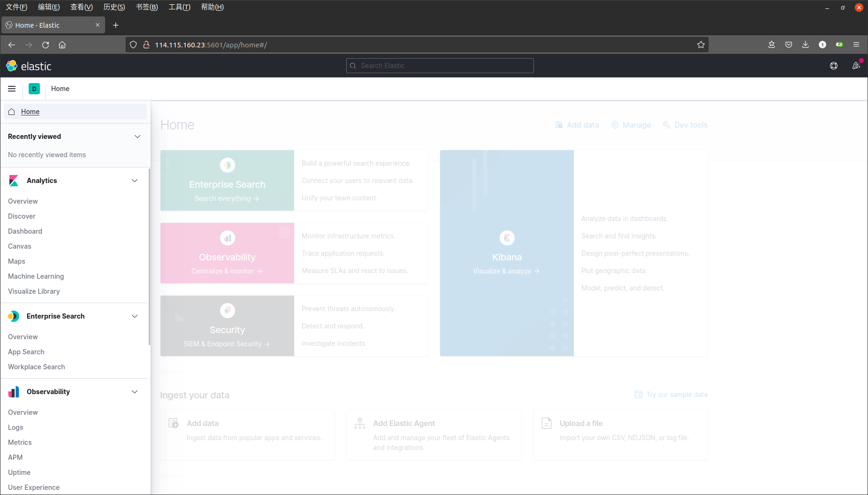The image size is (868, 495).
Task: Open Canvas in the sidebar
Action: [x=20, y=246]
